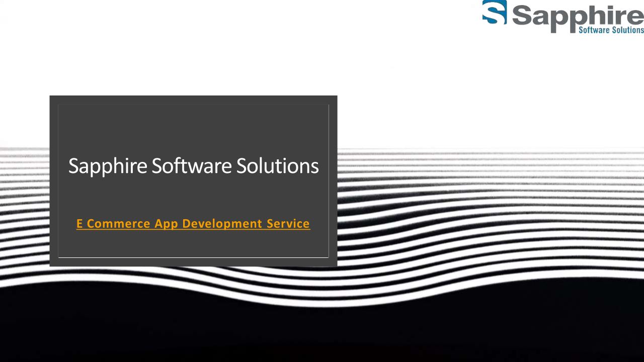Click the word Sapphire in the white title

tap(107, 166)
